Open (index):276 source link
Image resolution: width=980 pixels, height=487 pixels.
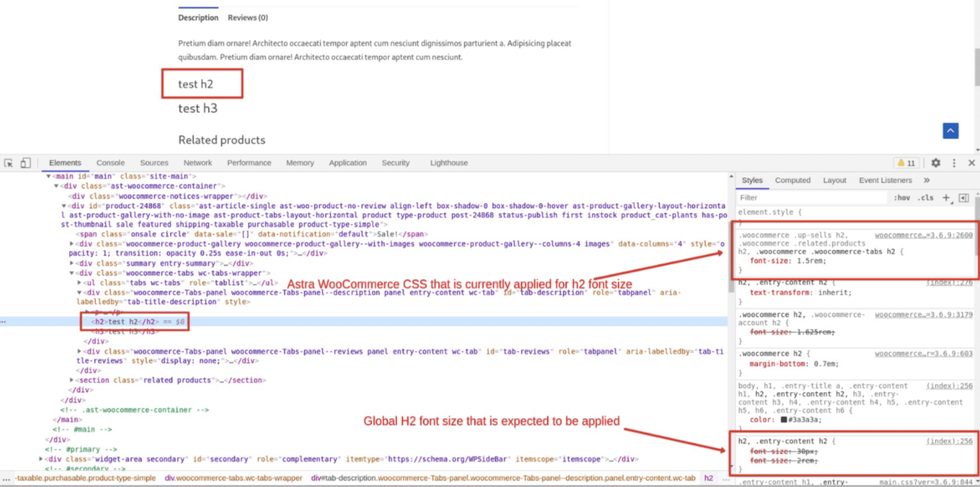pyautogui.click(x=949, y=283)
